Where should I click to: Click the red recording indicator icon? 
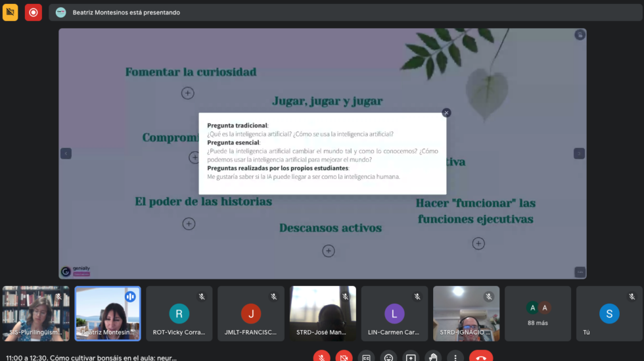pyautogui.click(x=34, y=12)
